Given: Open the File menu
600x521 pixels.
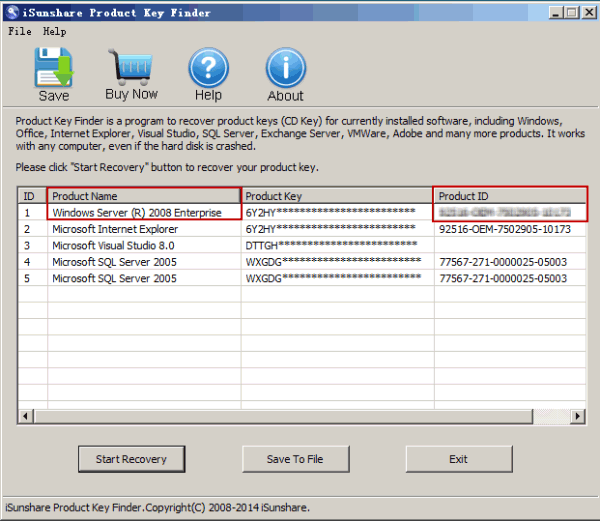Looking at the screenshot, I should 20,31.
